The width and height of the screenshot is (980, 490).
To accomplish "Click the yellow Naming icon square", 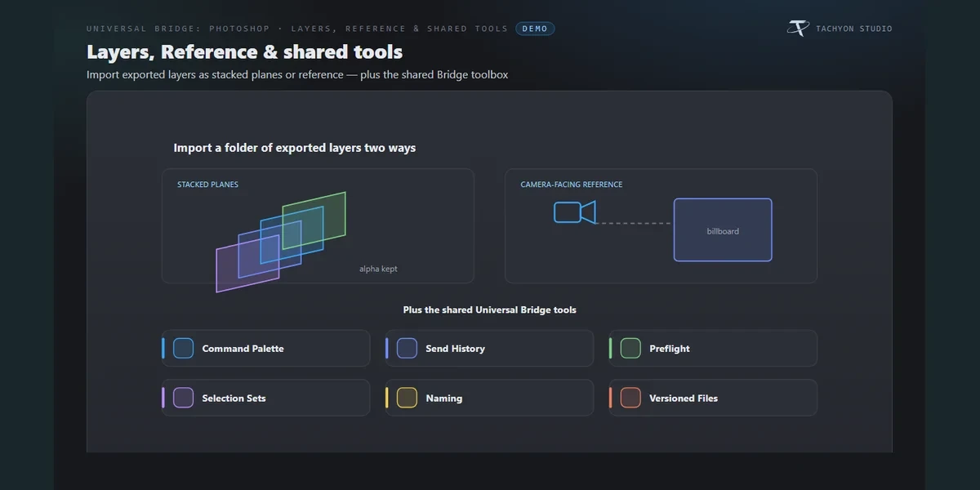I will 407,398.
